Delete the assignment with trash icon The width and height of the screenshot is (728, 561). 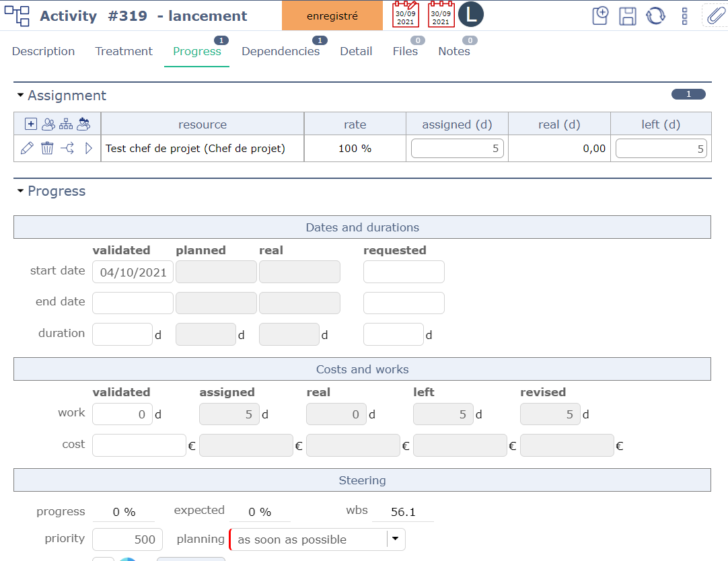click(x=47, y=149)
